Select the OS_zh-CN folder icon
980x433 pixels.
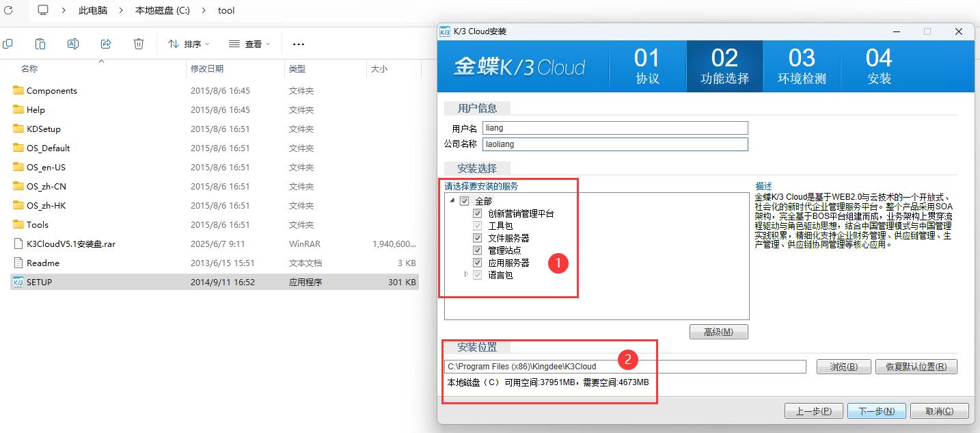(x=18, y=186)
